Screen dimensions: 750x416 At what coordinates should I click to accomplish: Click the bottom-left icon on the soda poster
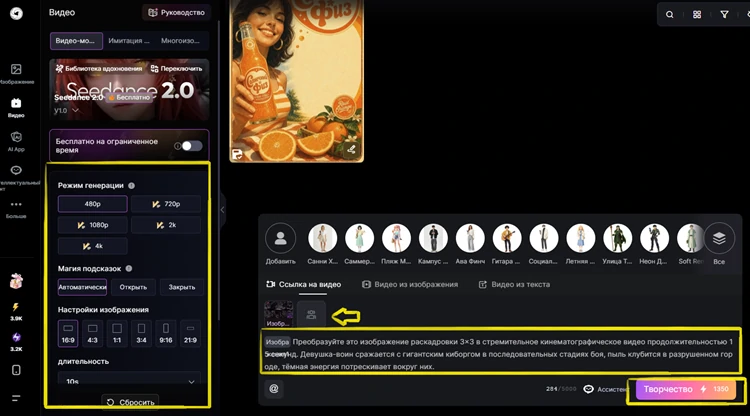pyautogui.click(x=237, y=154)
